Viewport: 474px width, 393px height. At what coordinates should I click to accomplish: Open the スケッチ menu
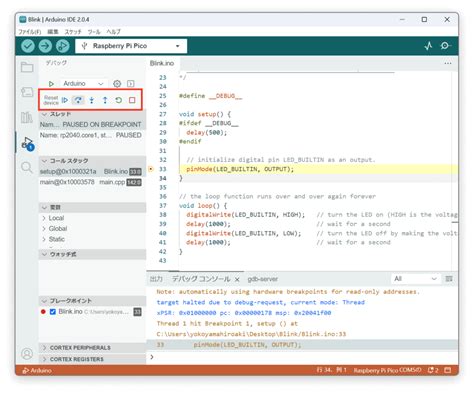pyautogui.click(x=73, y=32)
